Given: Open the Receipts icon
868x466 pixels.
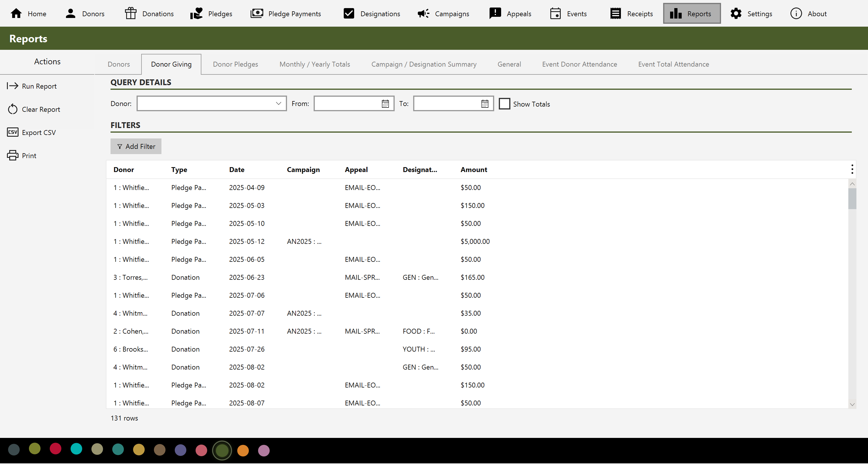Looking at the screenshot, I should coord(616,14).
